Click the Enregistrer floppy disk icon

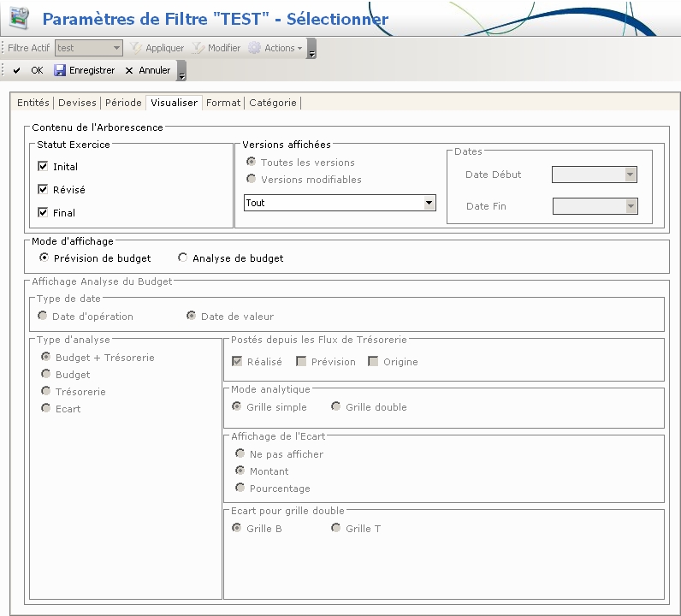(60, 70)
